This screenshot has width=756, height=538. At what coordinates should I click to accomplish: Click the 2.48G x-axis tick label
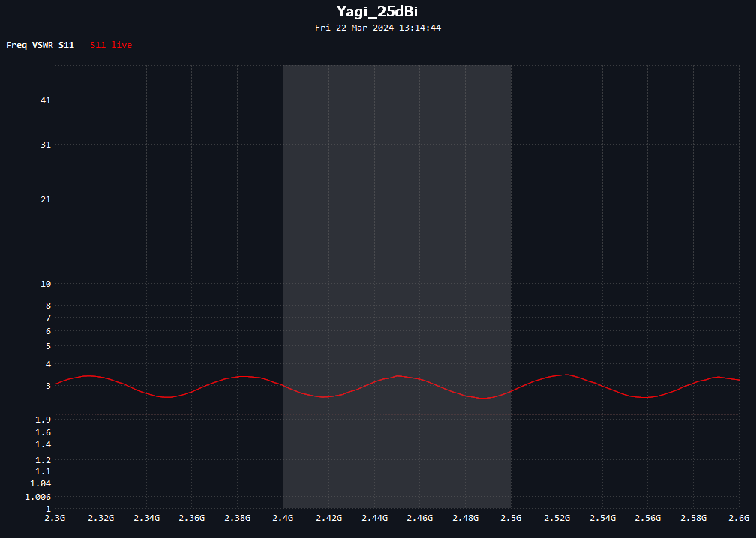point(465,518)
